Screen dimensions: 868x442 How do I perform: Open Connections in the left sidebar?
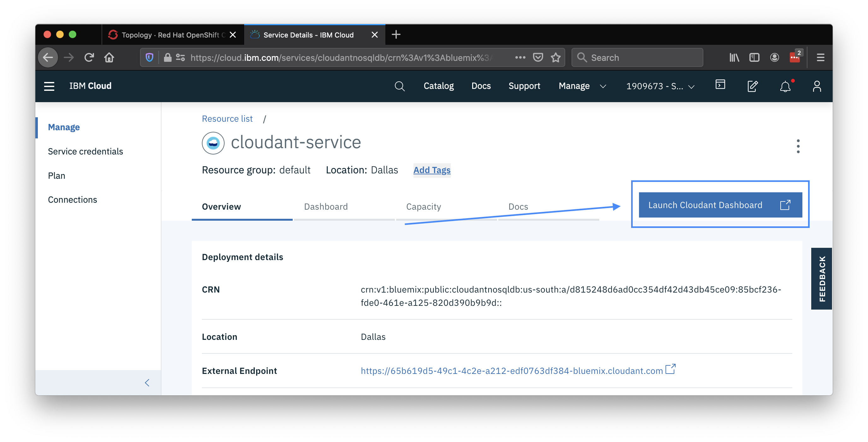[x=72, y=200]
